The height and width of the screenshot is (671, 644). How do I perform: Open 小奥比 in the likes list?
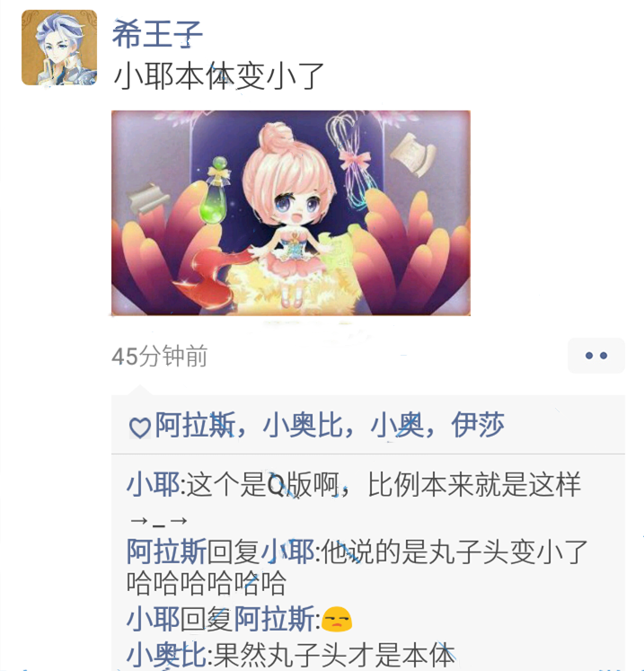coord(303,425)
